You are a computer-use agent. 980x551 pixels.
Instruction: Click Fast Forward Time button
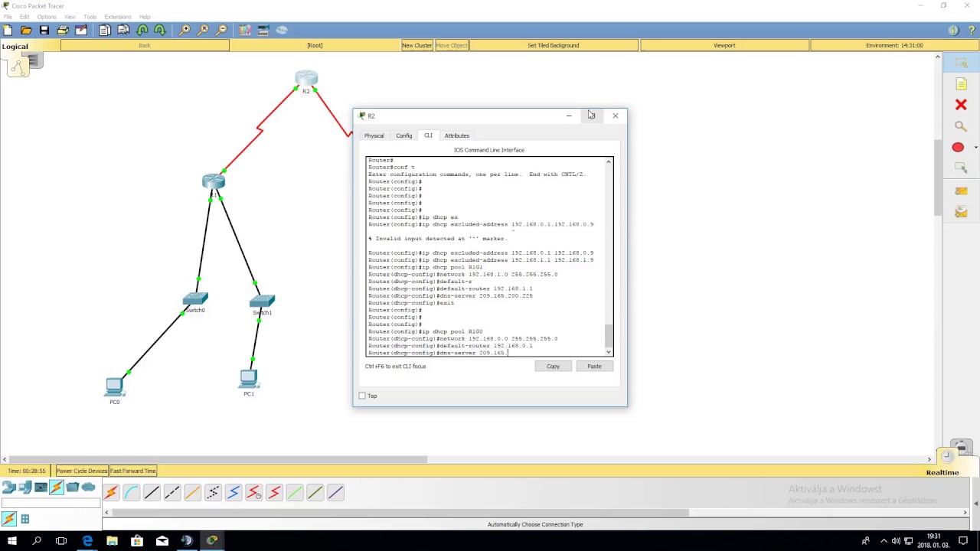(x=133, y=471)
